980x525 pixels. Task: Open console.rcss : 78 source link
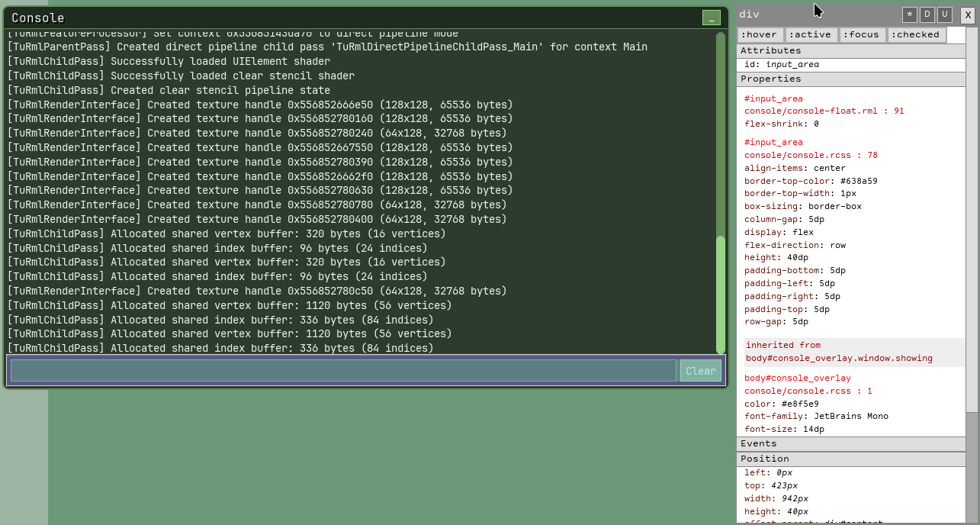[811, 155]
